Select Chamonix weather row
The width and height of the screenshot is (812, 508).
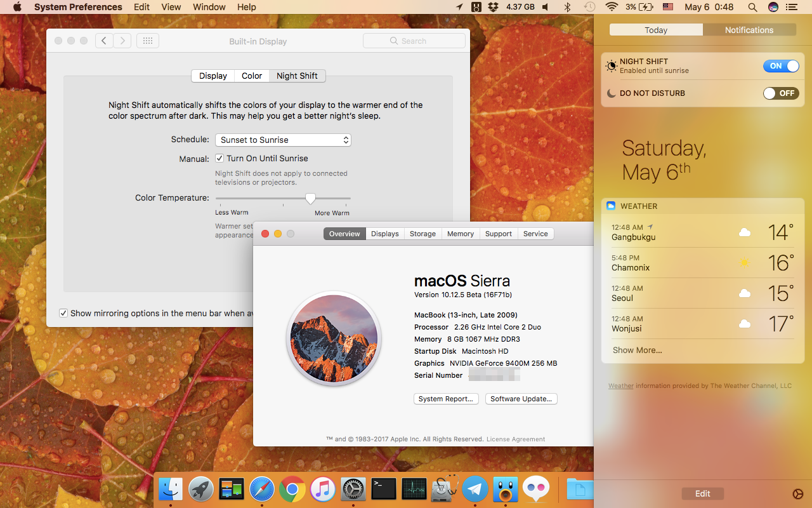(x=703, y=262)
